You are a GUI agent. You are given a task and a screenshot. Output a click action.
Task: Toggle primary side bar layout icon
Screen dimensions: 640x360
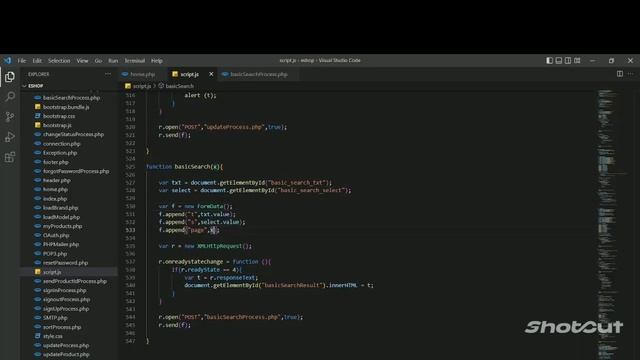(549, 60)
